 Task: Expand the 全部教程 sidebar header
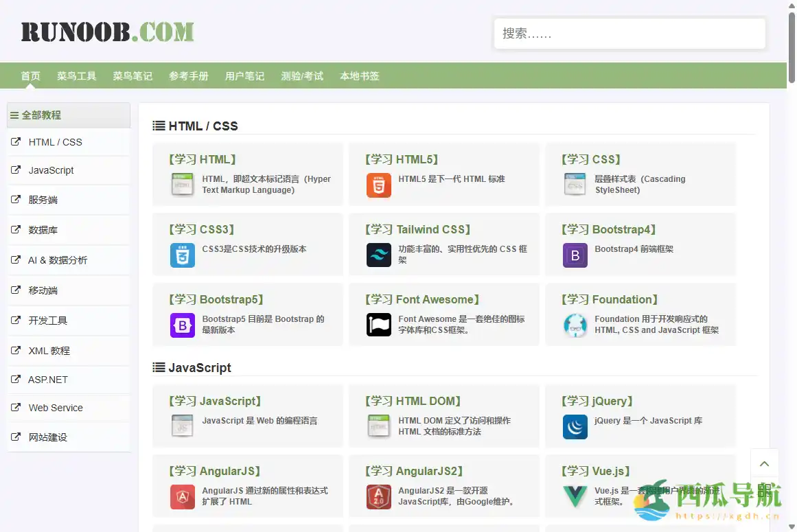(68, 115)
